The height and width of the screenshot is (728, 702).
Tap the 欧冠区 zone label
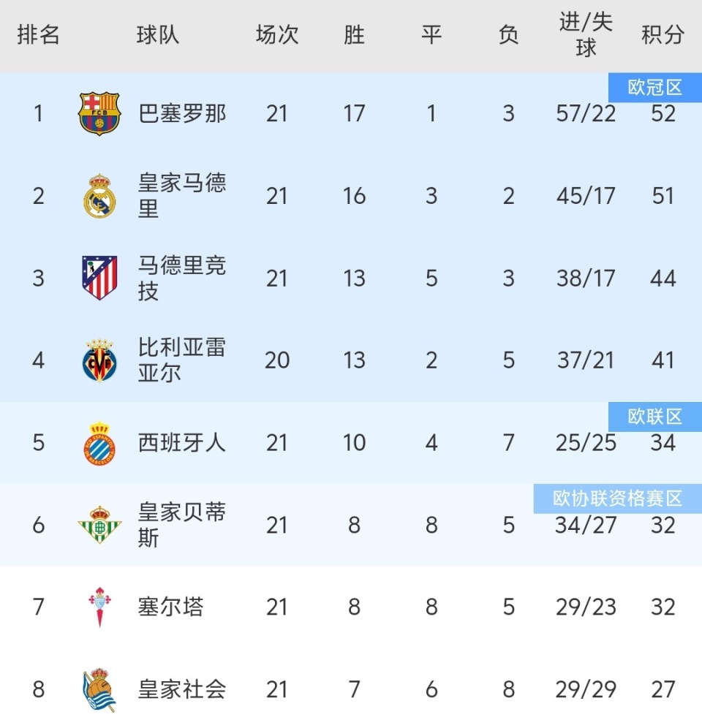[654, 88]
